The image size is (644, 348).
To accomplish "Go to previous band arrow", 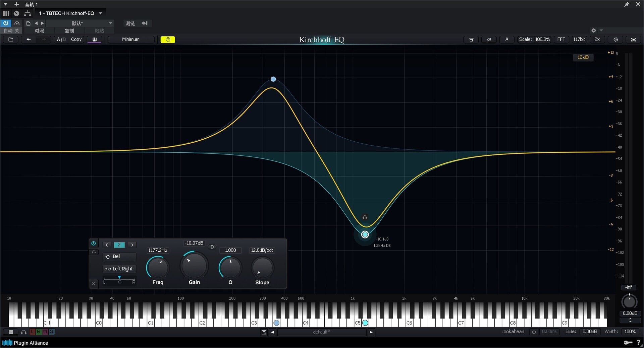I will coord(107,245).
